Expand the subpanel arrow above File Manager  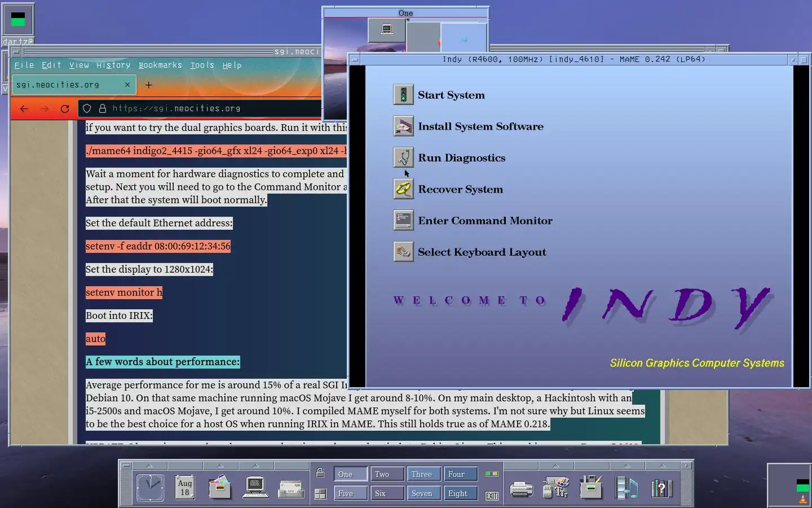point(220,466)
